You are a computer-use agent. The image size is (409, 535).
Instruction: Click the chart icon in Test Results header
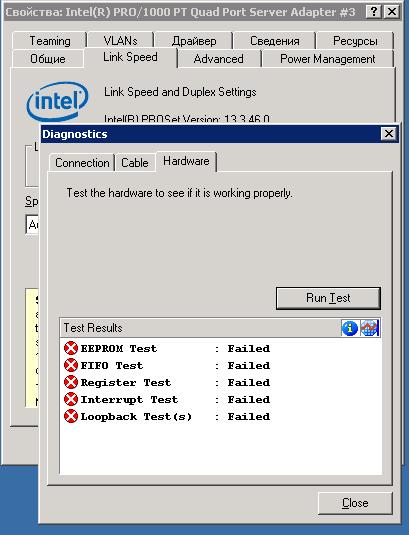pyautogui.click(x=370, y=328)
